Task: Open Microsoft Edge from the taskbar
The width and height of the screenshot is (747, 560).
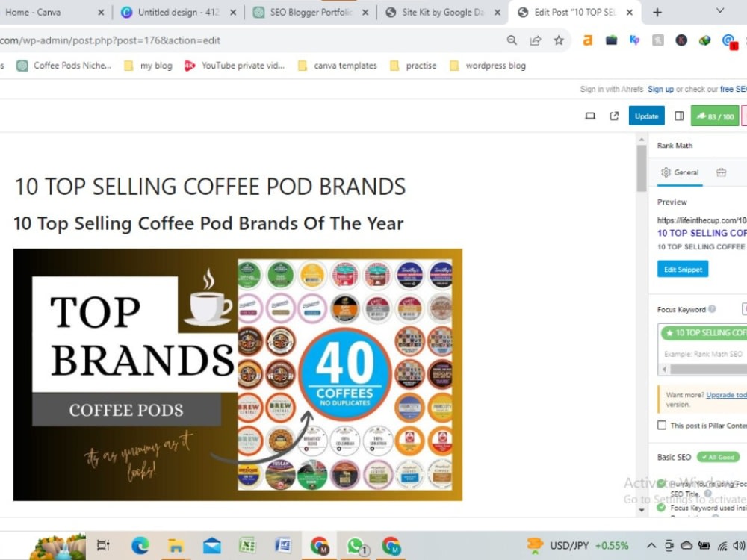Action: 140,545
